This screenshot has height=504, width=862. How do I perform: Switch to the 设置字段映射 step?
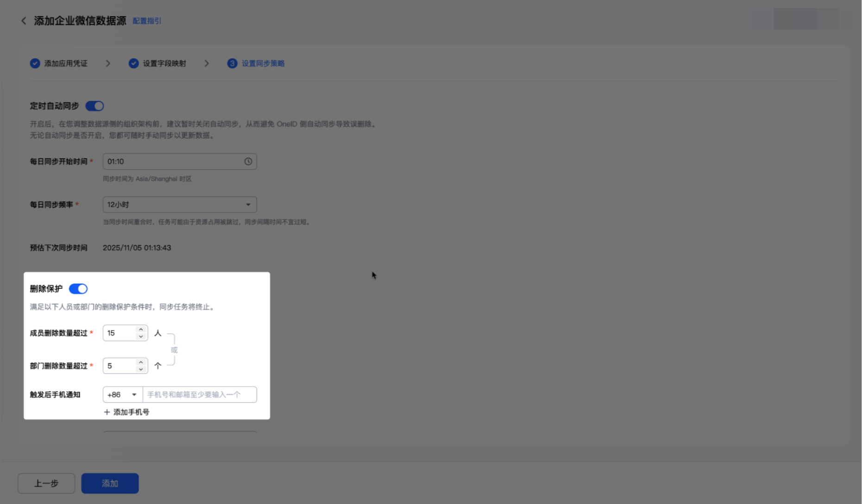pyautogui.click(x=164, y=63)
